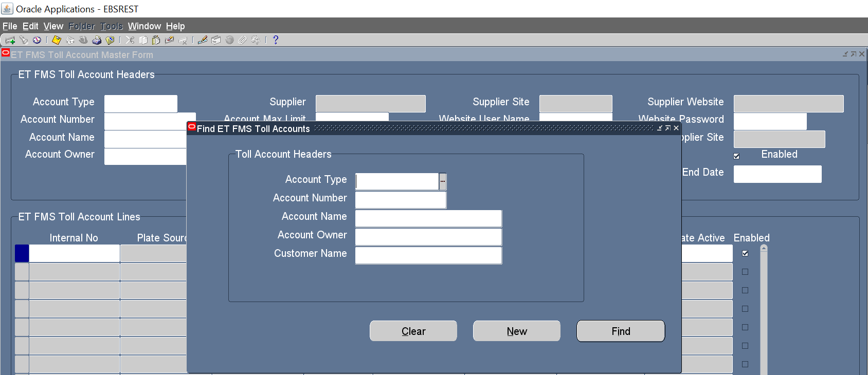This screenshot has width=868, height=375.
Task: Uncheck Enabled checkbox in first account line
Action: (x=745, y=253)
